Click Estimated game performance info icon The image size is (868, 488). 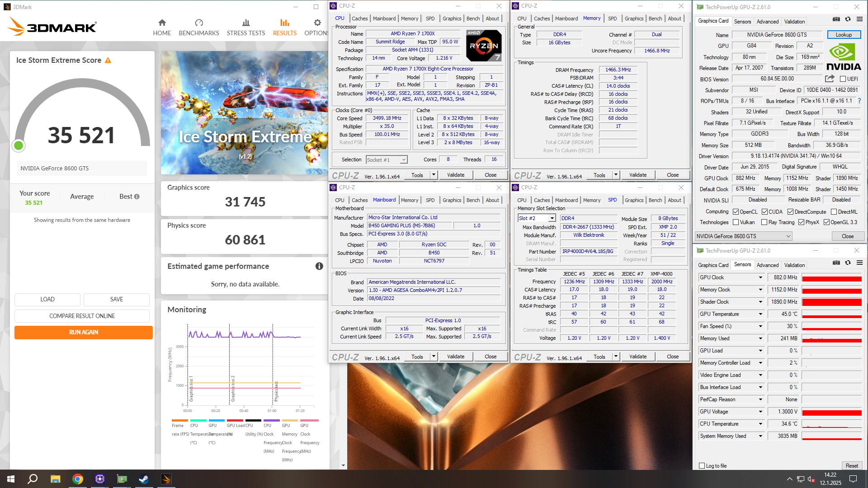[x=319, y=266]
